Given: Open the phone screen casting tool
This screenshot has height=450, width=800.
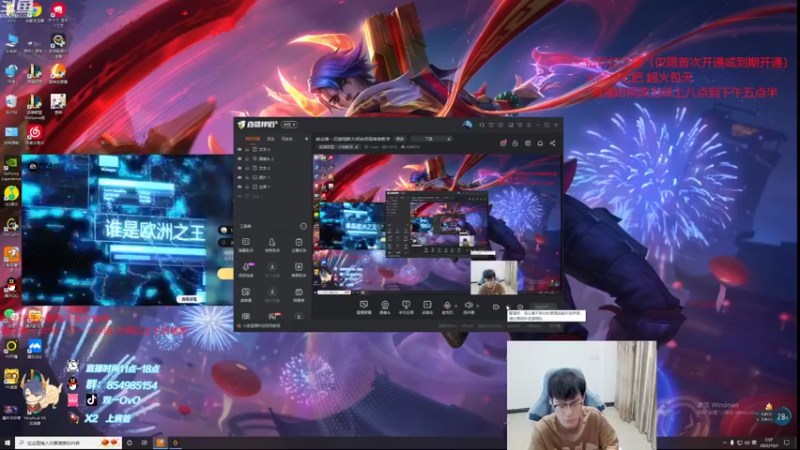Looking at the screenshot, I should 406,307.
